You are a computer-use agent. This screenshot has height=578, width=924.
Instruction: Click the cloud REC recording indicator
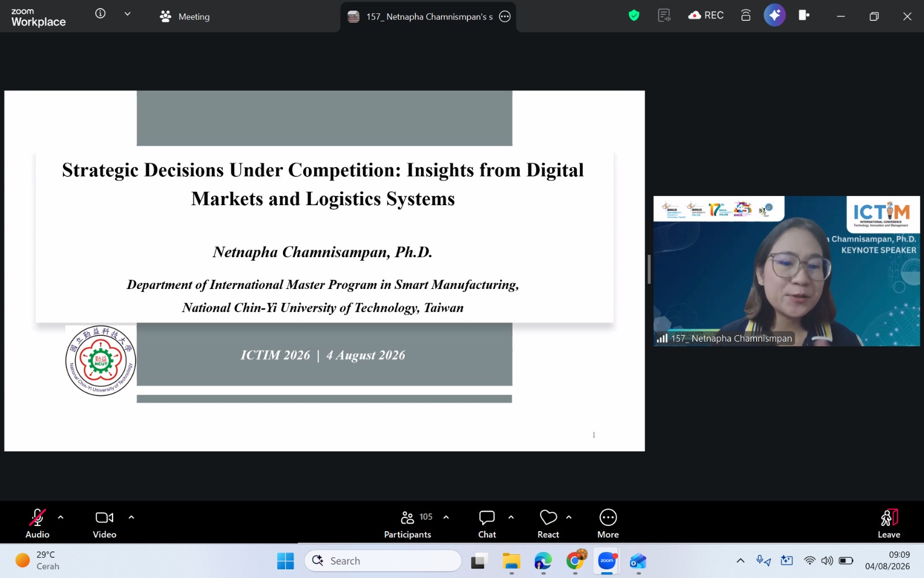click(706, 16)
